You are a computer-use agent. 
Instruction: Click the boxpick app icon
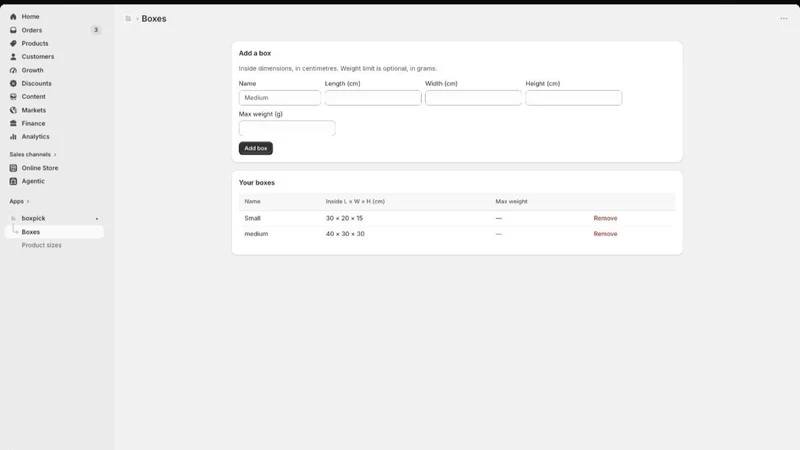click(x=13, y=218)
